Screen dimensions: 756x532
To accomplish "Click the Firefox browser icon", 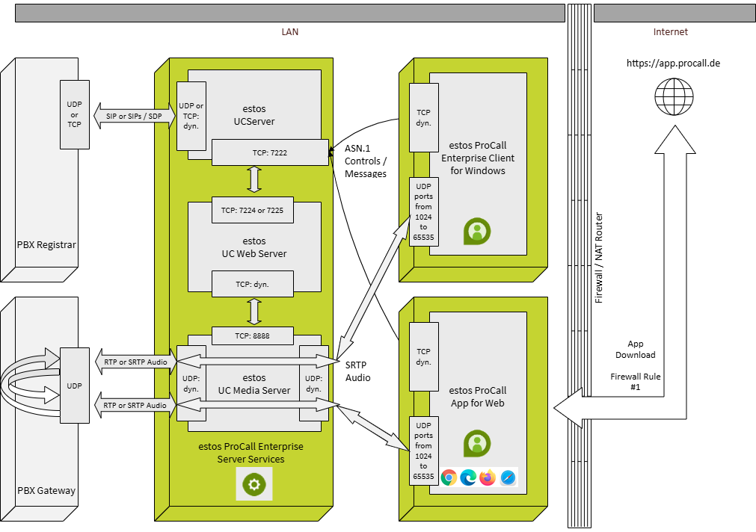I will (488, 477).
